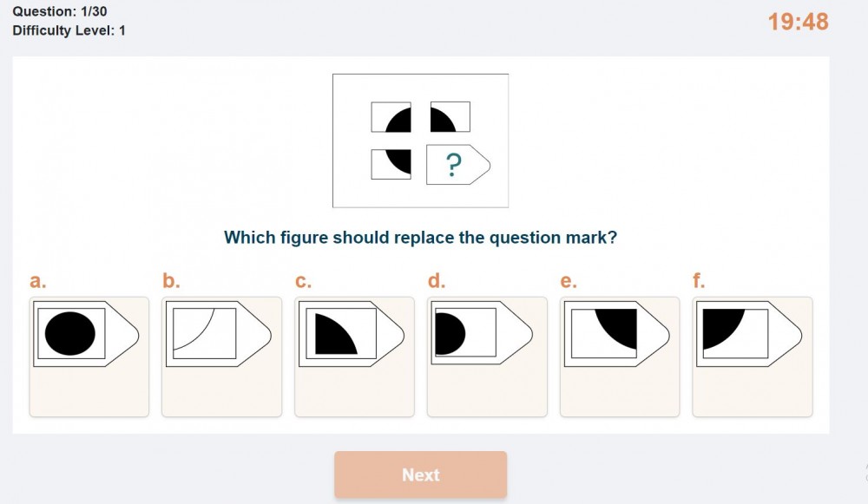Click the top-right puzzle tile

click(x=450, y=117)
